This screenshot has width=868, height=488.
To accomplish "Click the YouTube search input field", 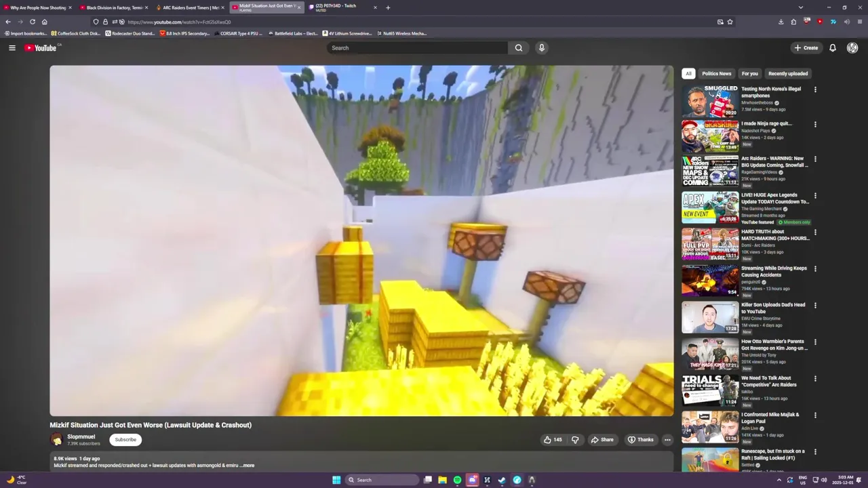I will tap(416, 47).
